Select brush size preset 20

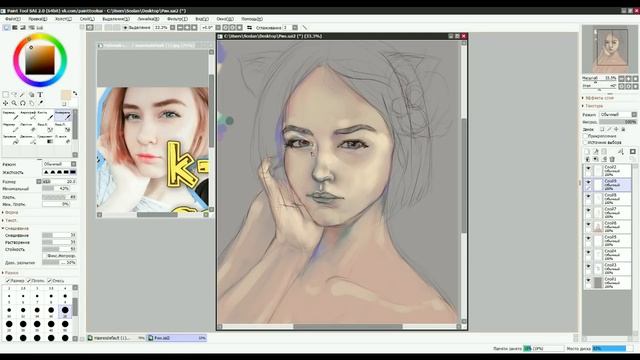[65, 311]
